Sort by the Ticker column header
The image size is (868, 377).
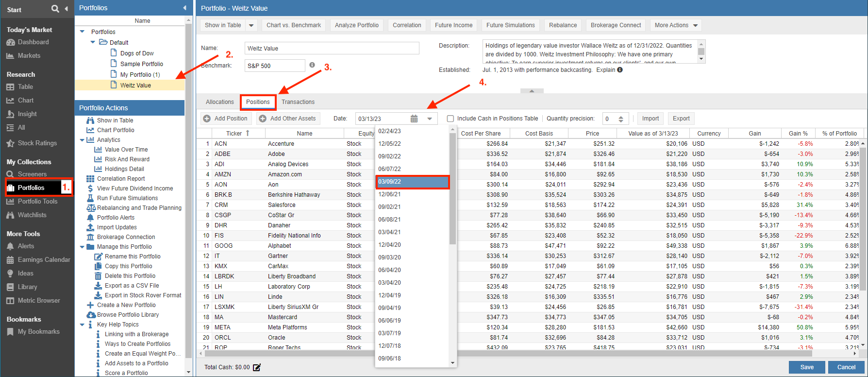coord(237,133)
